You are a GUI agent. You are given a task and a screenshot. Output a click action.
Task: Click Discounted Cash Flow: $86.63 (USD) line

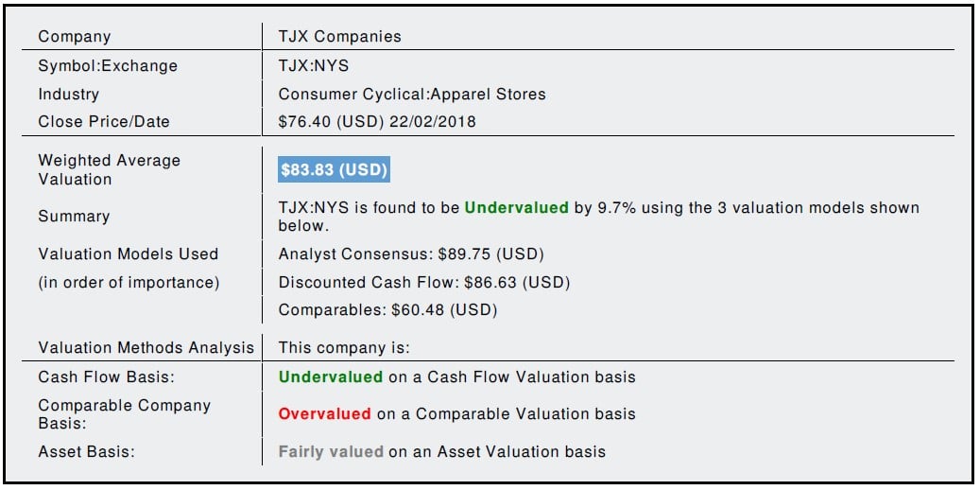pyautogui.click(x=424, y=283)
